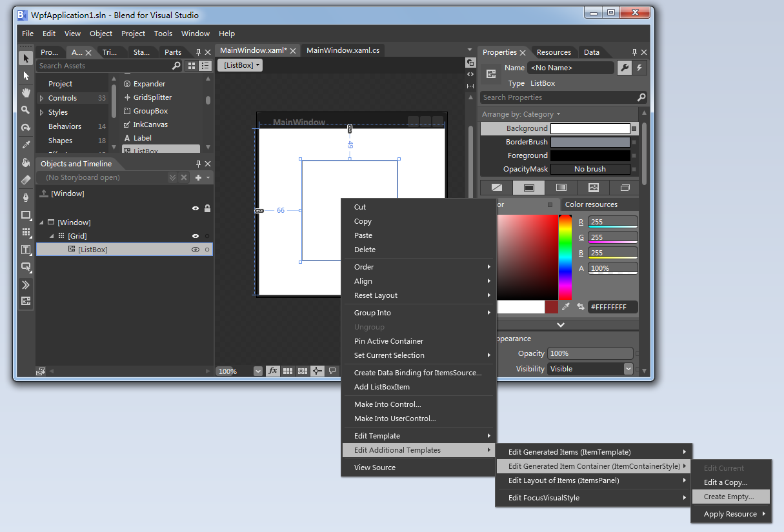
Task: Select the Button control tool
Action: tap(26, 266)
